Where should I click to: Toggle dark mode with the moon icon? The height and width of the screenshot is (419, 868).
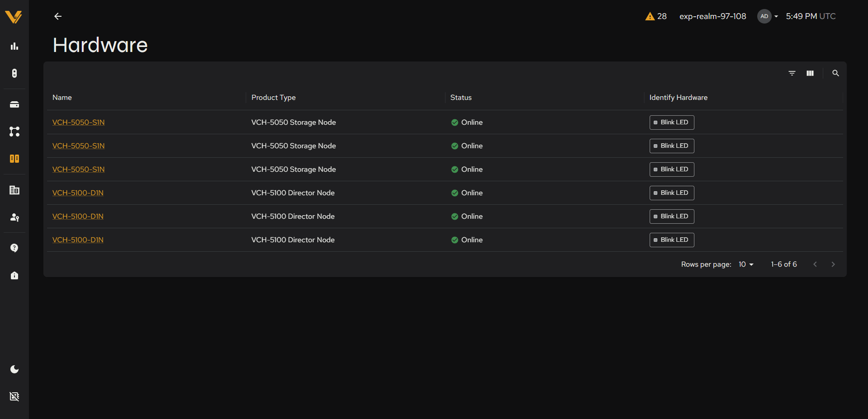point(14,369)
